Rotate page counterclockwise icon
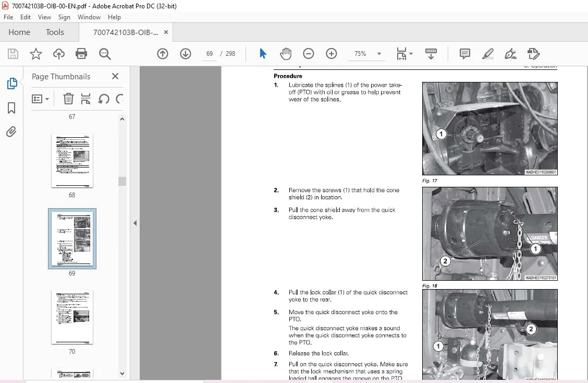 (x=104, y=99)
